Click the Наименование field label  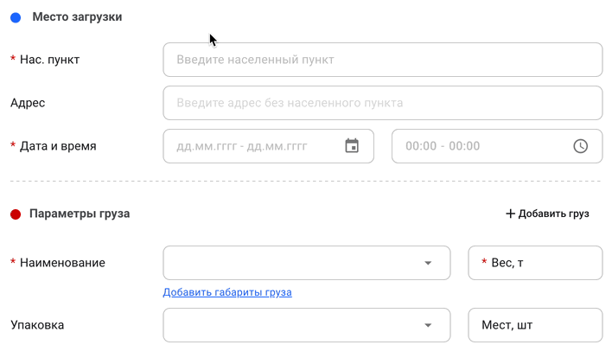point(62,263)
